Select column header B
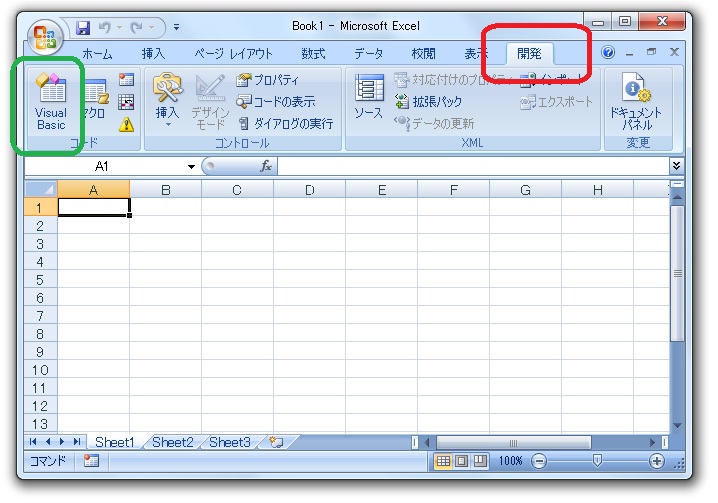The width and height of the screenshot is (718, 503). tap(166, 190)
